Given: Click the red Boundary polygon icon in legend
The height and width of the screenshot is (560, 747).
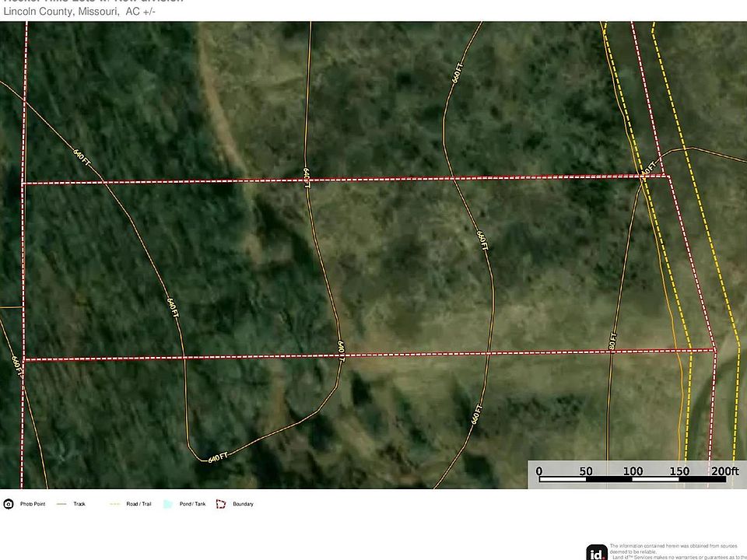Looking at the screenshot, I should 221,504.
